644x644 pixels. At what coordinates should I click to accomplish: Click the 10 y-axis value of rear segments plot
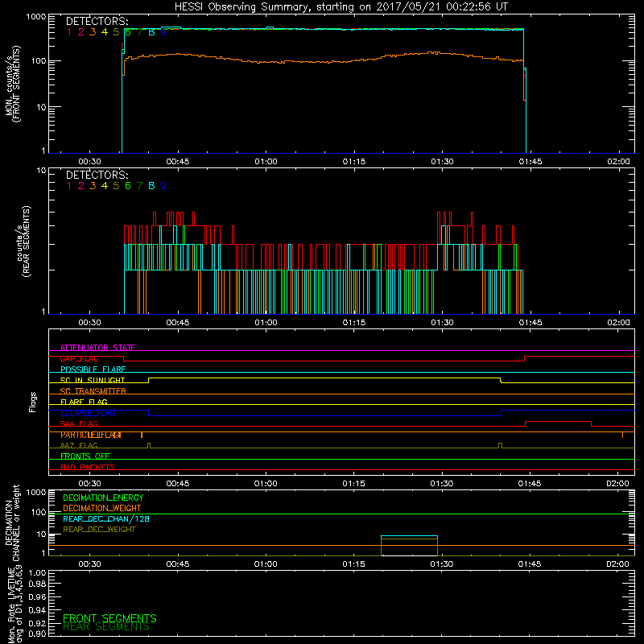[x=42, y=171]
